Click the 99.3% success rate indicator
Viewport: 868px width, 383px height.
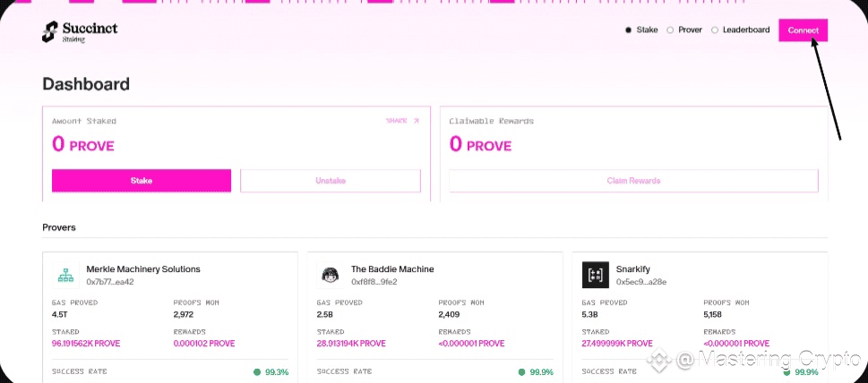[x=271, y=372]
